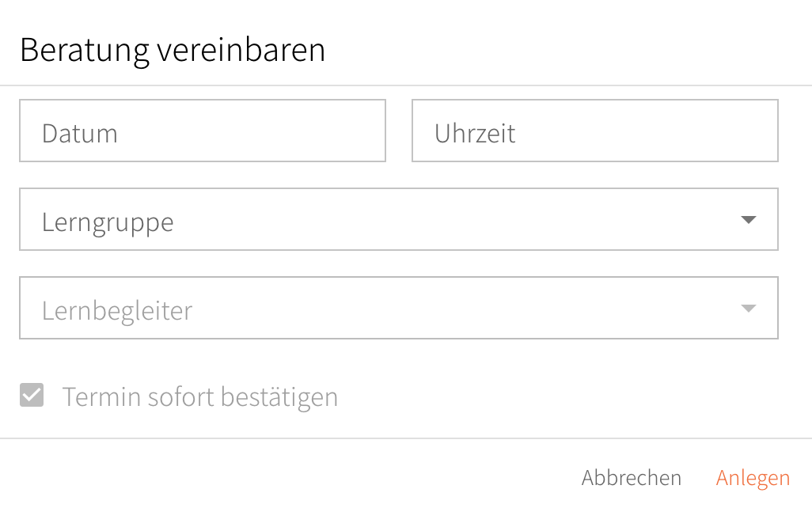The image size is (812, 508).
Task: Open the Lerngruppe dropdown
Action: pyautogui.click(x=398, y=219)
